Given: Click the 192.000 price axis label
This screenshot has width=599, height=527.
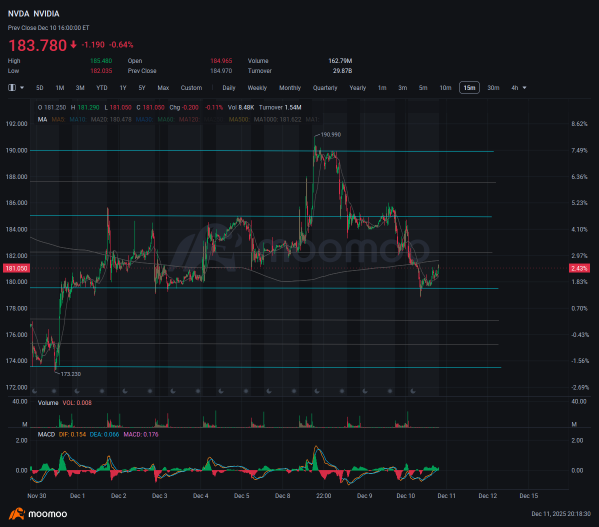Looking at the screenshot, I should tap(16, 124).
